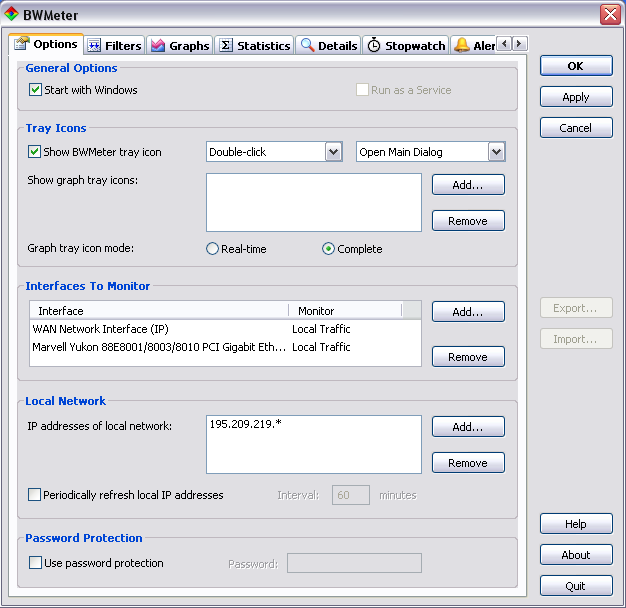Open the Double-click action dropdown
This screenshot has width=626, height=608.
coord(334,152)
